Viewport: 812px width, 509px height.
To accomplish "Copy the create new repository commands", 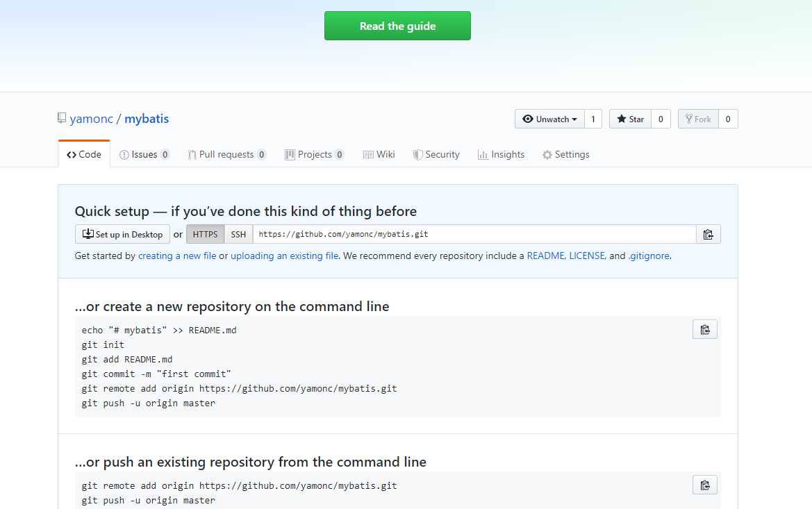I will pos(704,329).
